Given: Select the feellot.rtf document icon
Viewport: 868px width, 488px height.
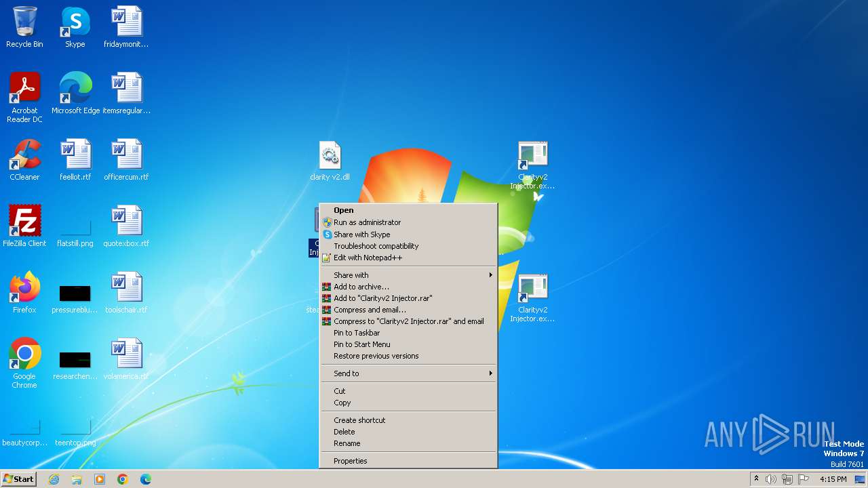Looking at the screenshot, I should click(x=75, y=160).
